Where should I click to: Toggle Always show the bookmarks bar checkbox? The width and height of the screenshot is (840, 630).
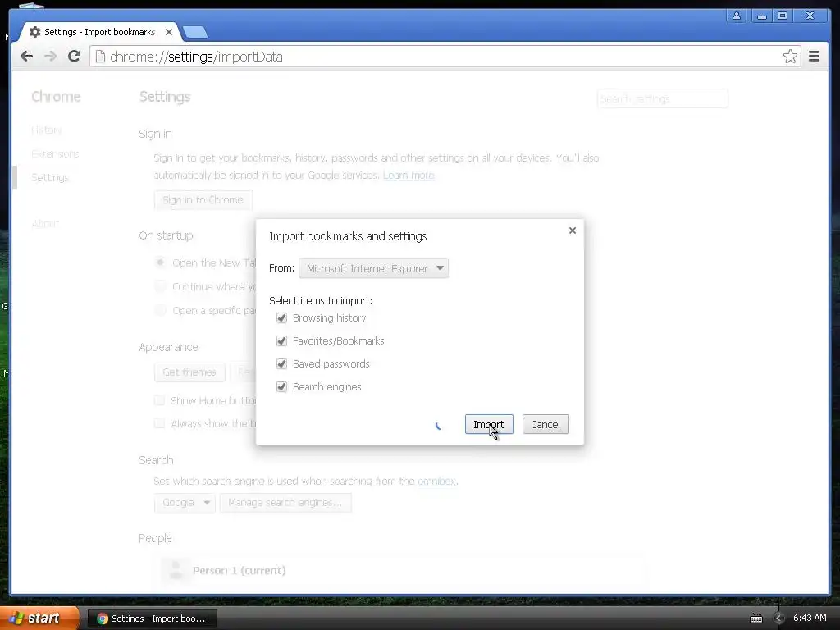pos(159,423)
